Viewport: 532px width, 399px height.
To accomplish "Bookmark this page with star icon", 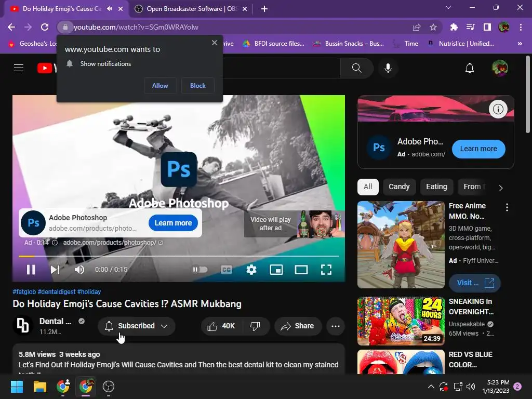I will pos(433,27).
